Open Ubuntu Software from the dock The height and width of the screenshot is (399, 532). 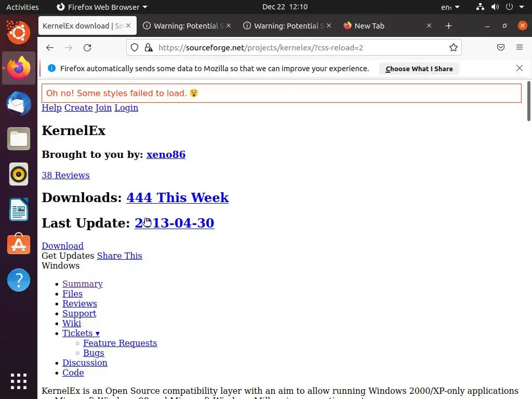19,244
